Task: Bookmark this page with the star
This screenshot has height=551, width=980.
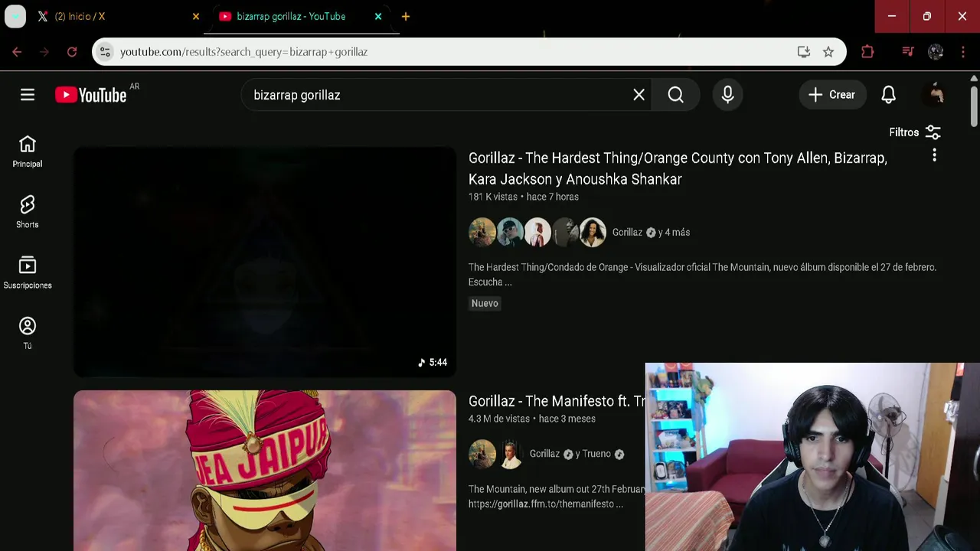Action: click(828, 52)
